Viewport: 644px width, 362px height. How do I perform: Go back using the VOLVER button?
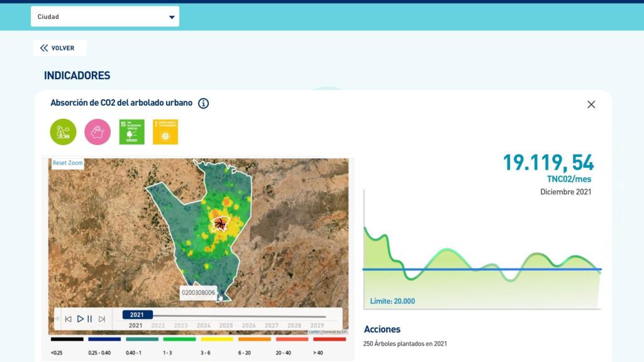tap(58, 48)
